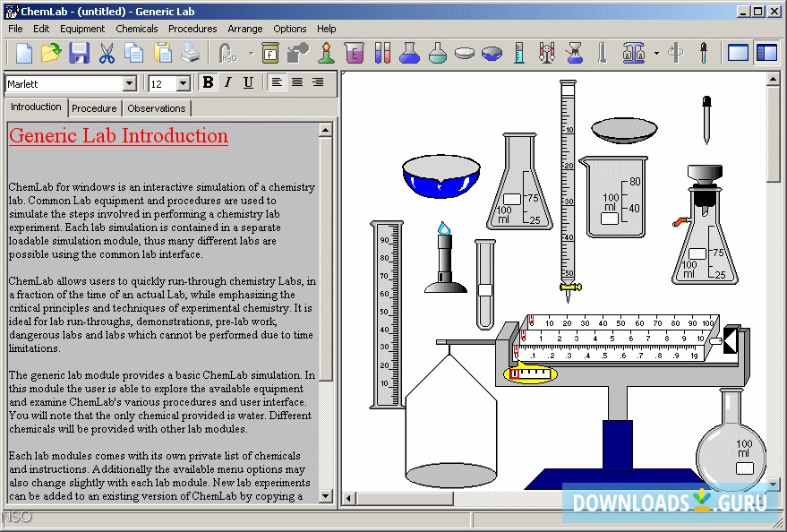
Task: Open the font size 12 dropdown
Action: point(184,83)
